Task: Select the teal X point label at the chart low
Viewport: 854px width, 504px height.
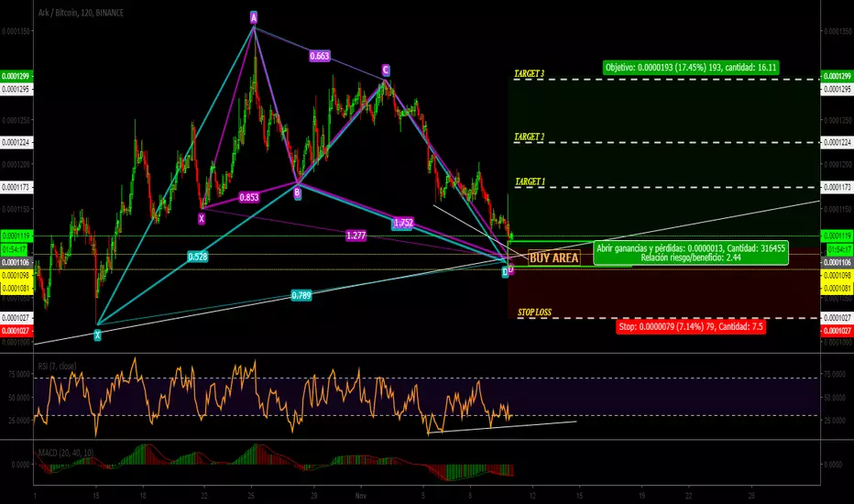Action: pos(97,335)
